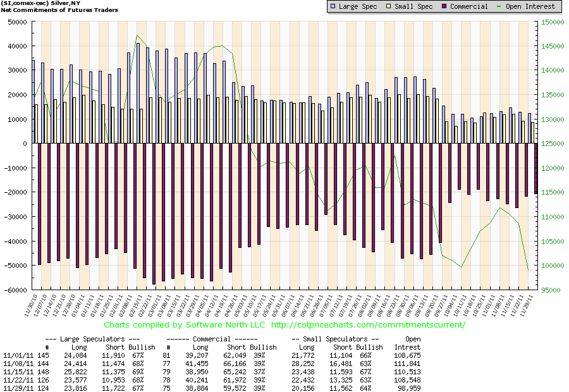Click the 11/01/11 row date
Viewport: 569px width, 392px height.
coord(18,356)
